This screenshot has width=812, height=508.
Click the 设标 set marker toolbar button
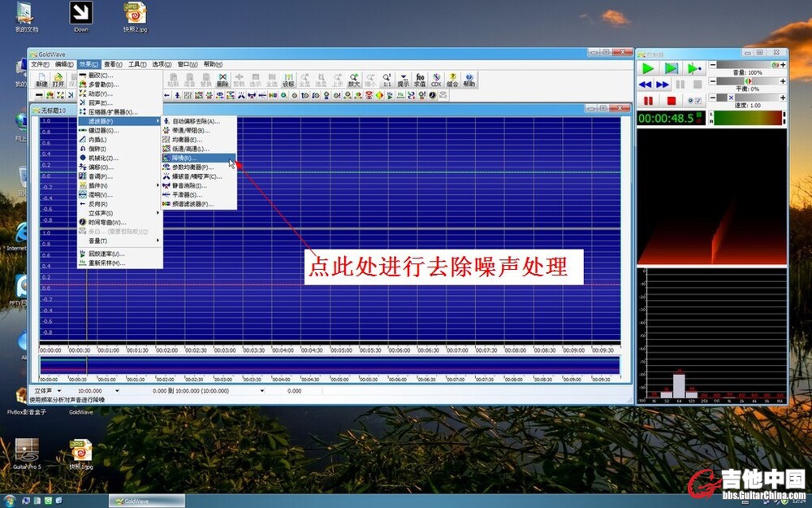288,80
